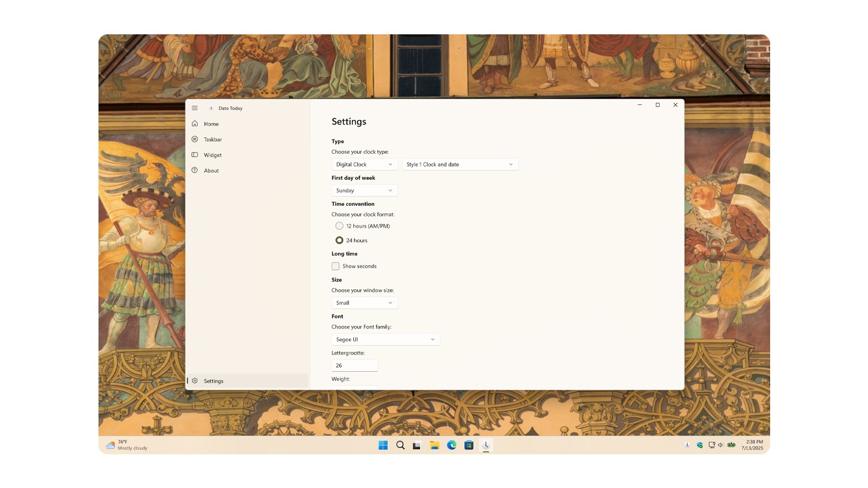Image resolution: width=868 pixels, height=488 pixels.
Task: Open Microsoft Store from the taskbar
Action: point(469,445)
